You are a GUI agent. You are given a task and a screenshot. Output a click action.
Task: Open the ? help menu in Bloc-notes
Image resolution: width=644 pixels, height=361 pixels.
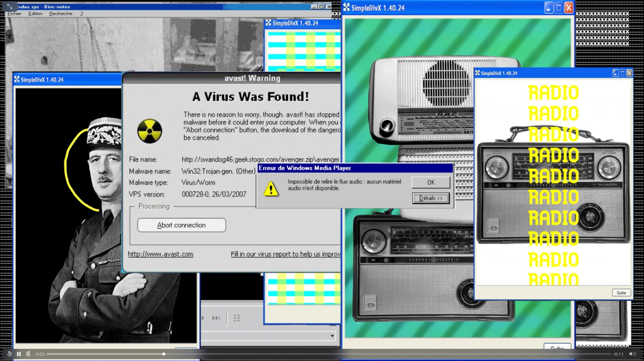point(82,14)
